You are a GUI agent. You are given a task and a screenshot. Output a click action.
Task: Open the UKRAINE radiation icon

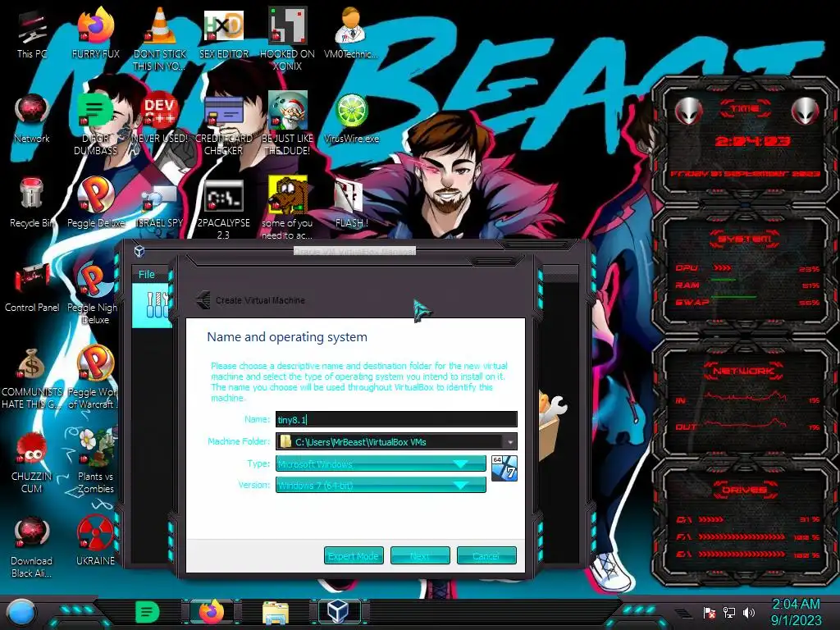tap(96, 541)
